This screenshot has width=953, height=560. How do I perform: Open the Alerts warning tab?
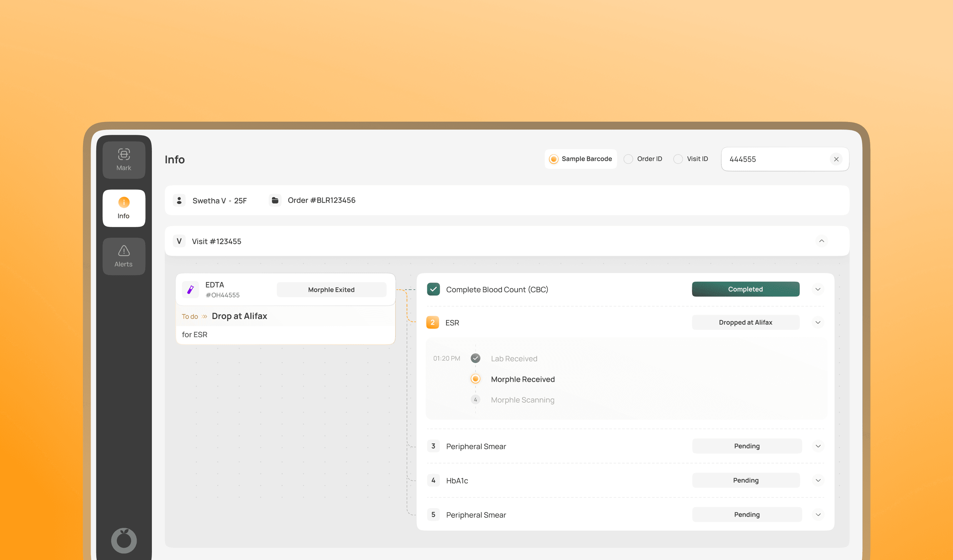(x=124, y=256)
